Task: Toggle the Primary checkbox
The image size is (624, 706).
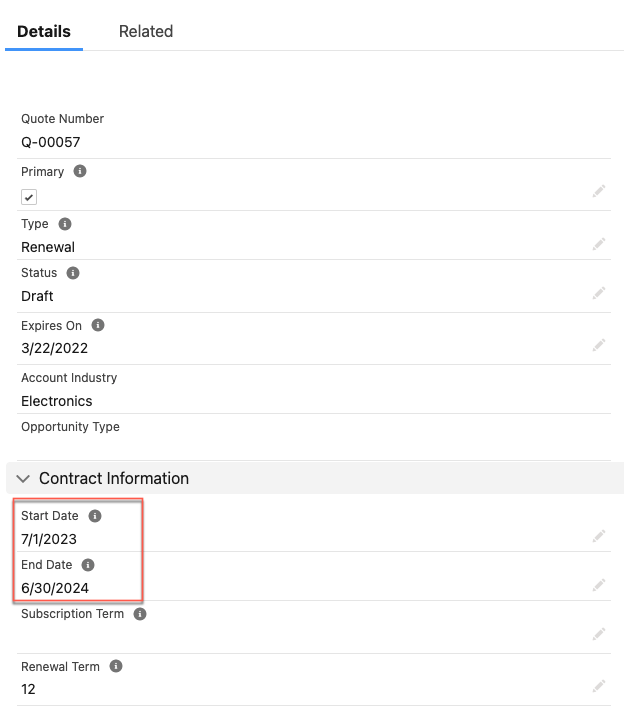Action: pos(29,197)
